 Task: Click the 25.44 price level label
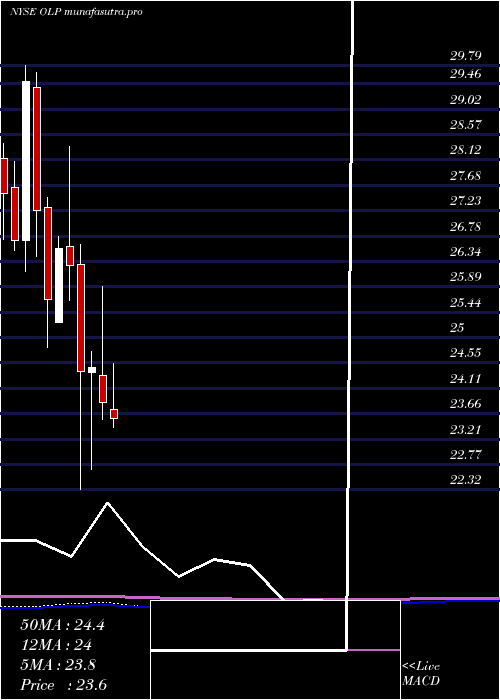466,303
